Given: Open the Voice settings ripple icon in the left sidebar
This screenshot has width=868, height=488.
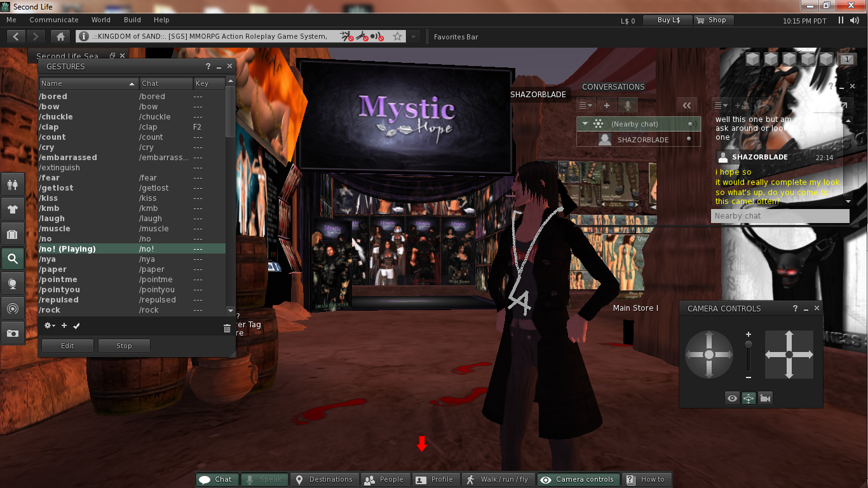Looking at the screenshot, I should 12,308.
